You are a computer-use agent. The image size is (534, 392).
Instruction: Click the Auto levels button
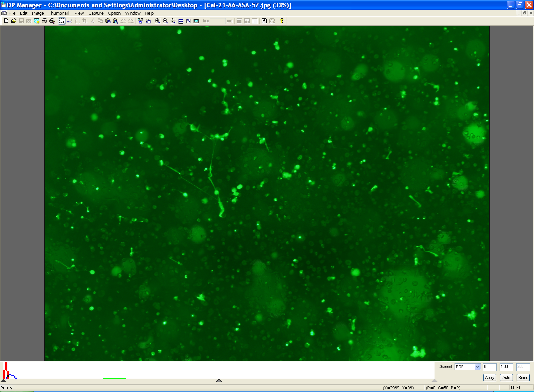506,378
